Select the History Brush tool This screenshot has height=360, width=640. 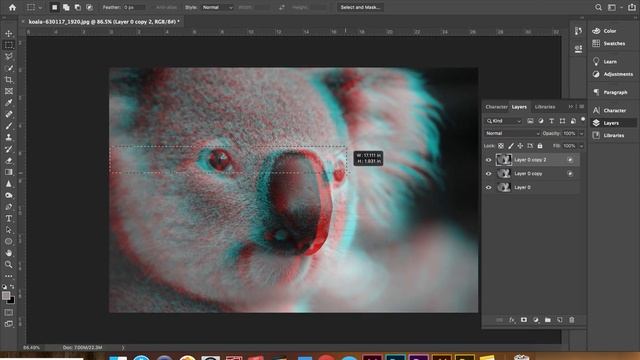click(x=9, y=149)
